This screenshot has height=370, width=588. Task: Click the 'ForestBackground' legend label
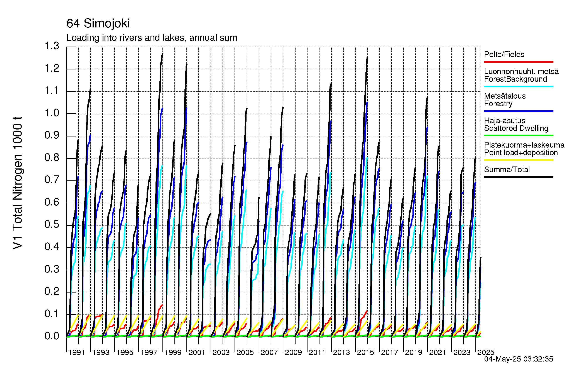pos(515,79)
